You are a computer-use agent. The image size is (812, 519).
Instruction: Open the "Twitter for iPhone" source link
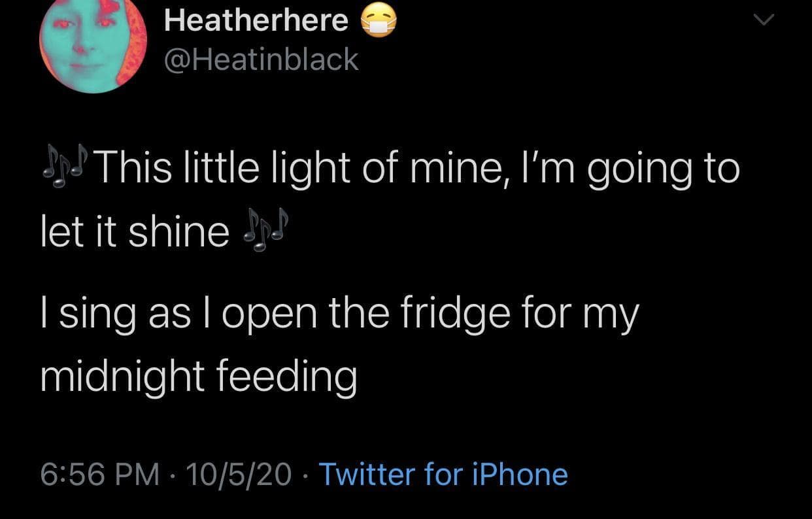click(443, 474)
